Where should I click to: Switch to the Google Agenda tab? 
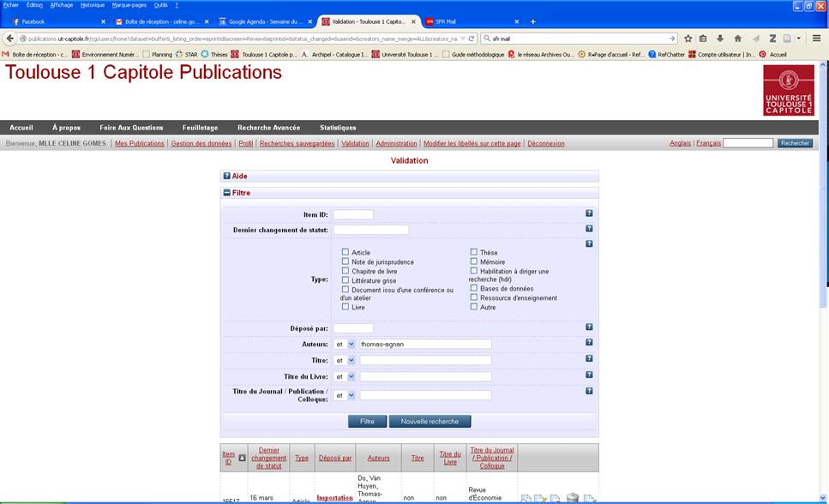coord(266,21)
